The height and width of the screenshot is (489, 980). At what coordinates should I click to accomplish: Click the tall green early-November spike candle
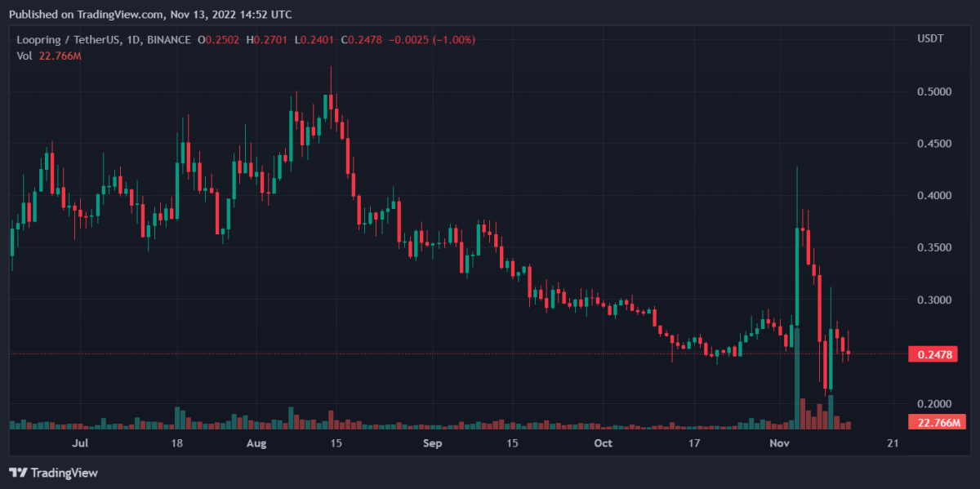tap(797, 278)
